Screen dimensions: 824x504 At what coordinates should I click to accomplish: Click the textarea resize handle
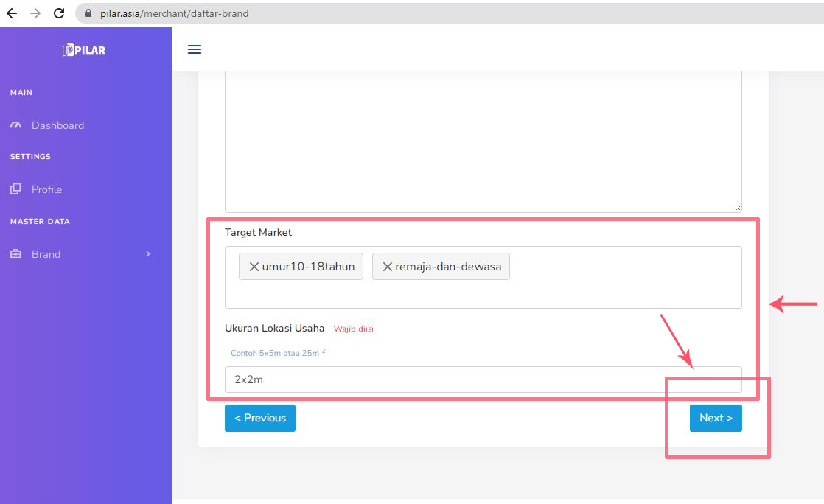tap(738, 209)
